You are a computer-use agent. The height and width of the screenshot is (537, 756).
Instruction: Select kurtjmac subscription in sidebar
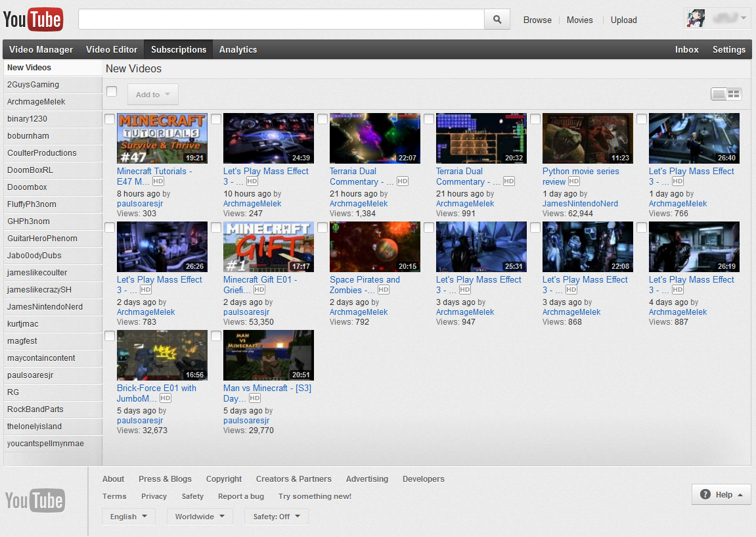tap(53, 324)
